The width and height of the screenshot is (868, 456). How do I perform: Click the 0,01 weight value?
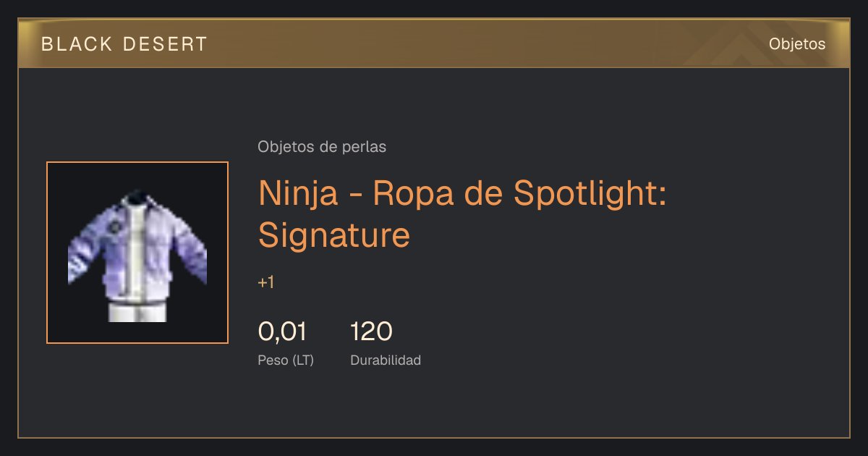282,332
